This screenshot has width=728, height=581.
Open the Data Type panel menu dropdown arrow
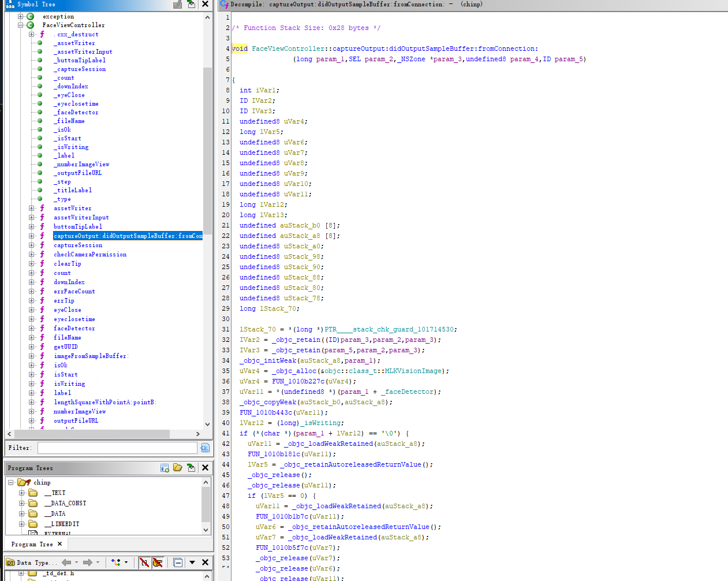click(x=192, y=563)
